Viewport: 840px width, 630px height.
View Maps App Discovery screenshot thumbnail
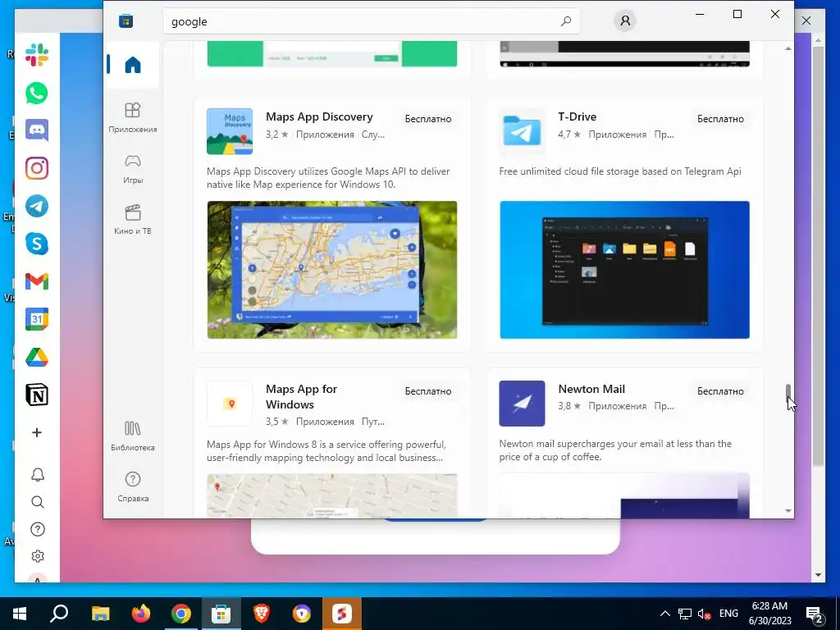click(x=332, y=270)
